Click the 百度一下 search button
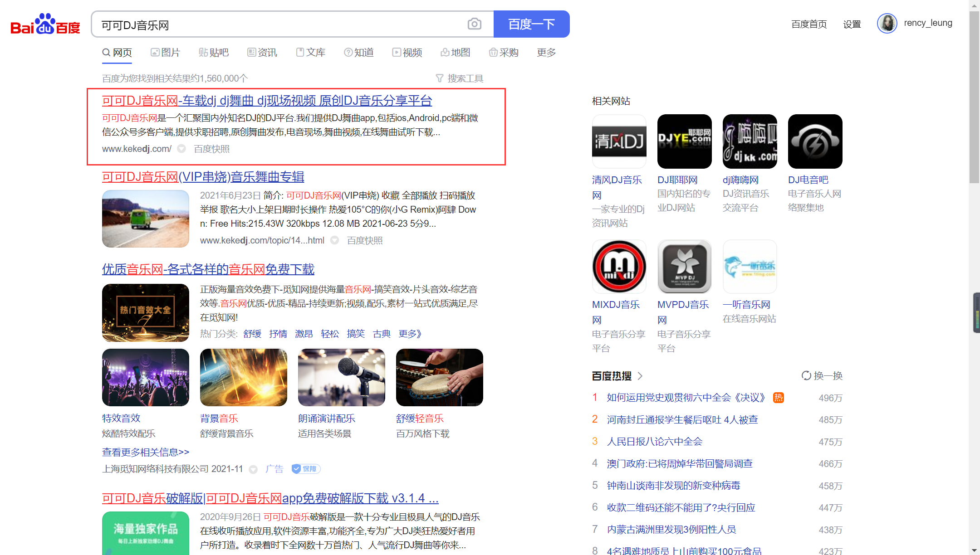Viewport: 980px width, 555px height. [x=531, y=24]
